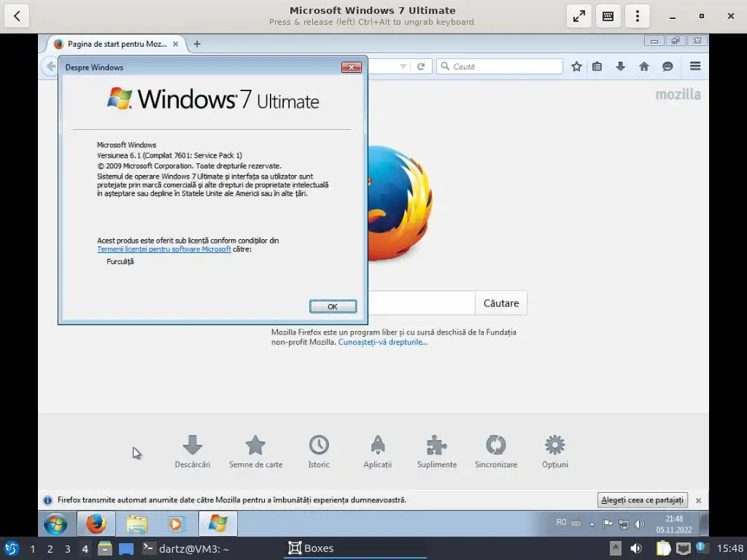This screenshot has height=560, width=747.
Task: Open Windows volume tray icon
Action: point(639,524)
